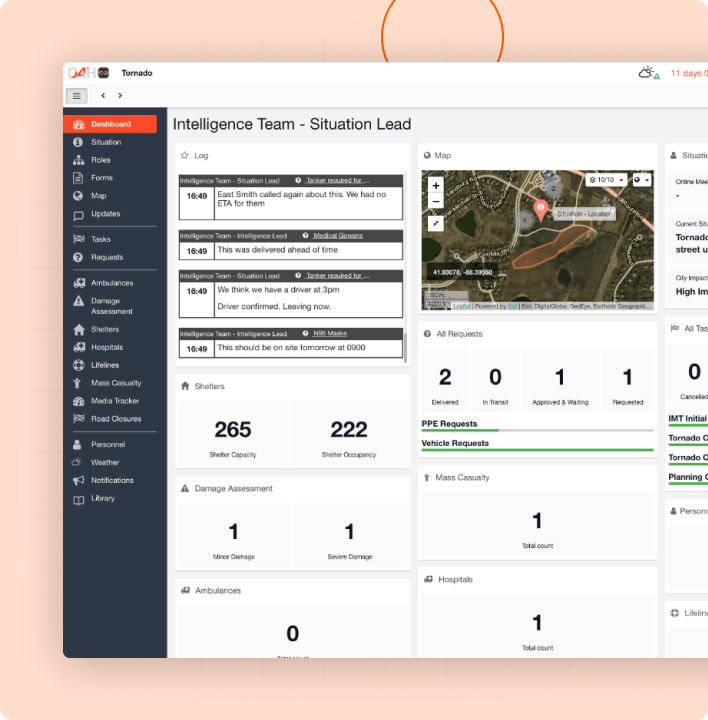Open Mass Casualty total count tile
This screenshot has height=720, width=708.
[537, 526]
